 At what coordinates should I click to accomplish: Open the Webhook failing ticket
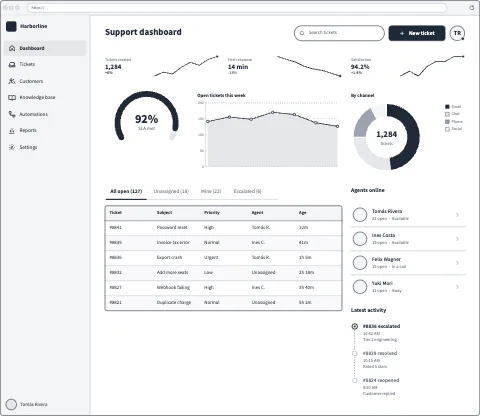(223, 288)
